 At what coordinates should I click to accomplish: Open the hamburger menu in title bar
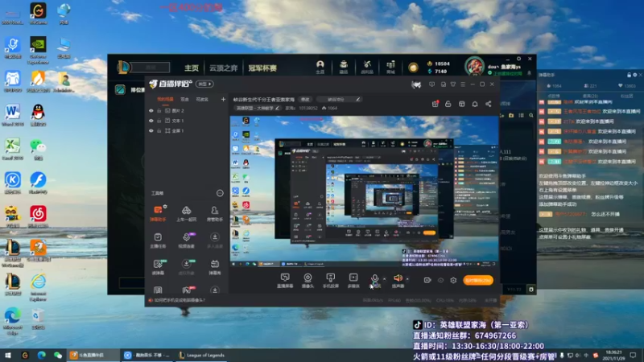pos(463,84)
